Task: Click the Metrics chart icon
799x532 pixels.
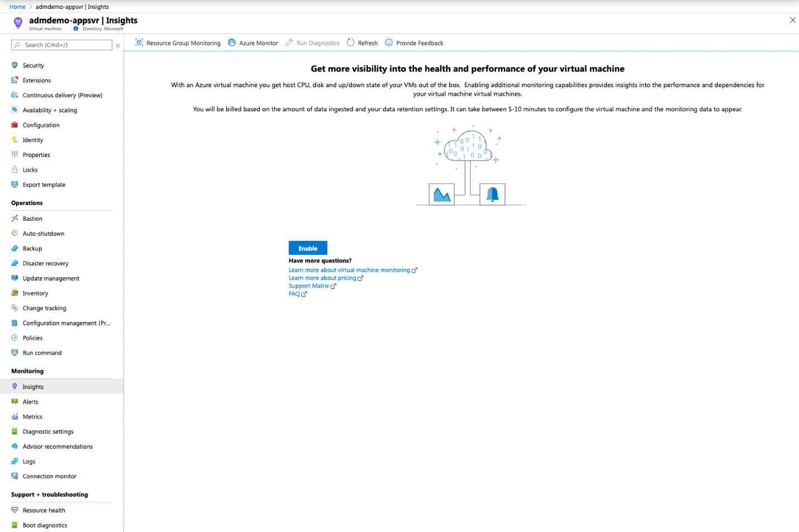Action: (x=15, y=416)
